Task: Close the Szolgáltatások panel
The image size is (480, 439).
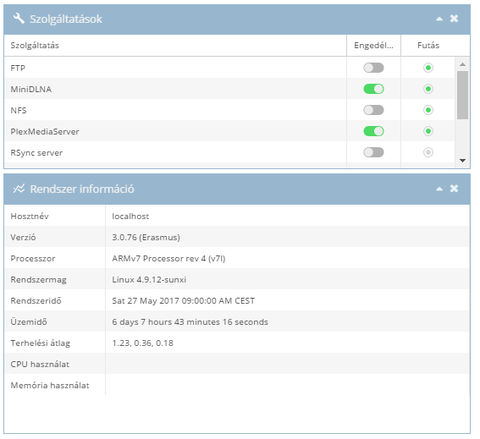Action: pos(454,18)
